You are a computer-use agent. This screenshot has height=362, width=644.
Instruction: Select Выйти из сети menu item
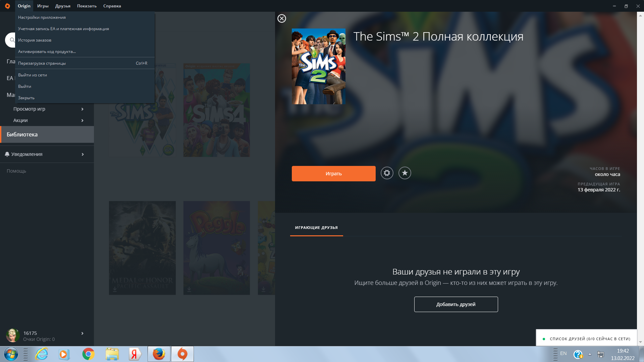pos(85,75)
